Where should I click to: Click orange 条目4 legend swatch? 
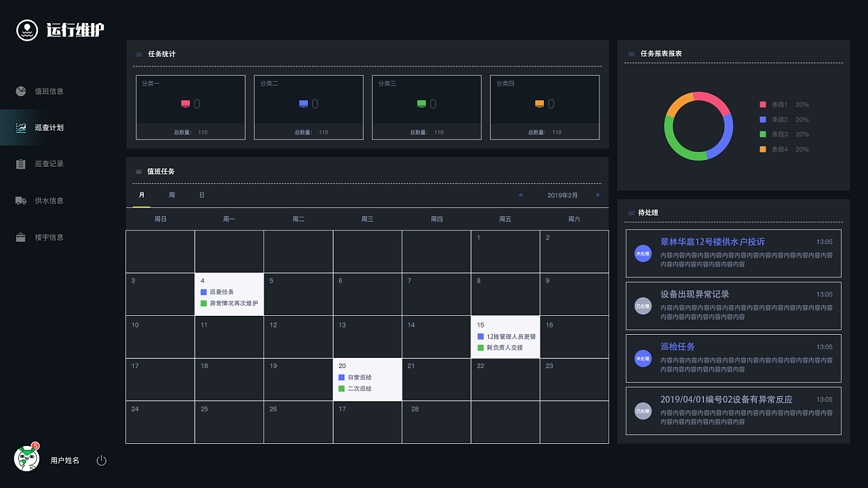(x=763, y=149)
